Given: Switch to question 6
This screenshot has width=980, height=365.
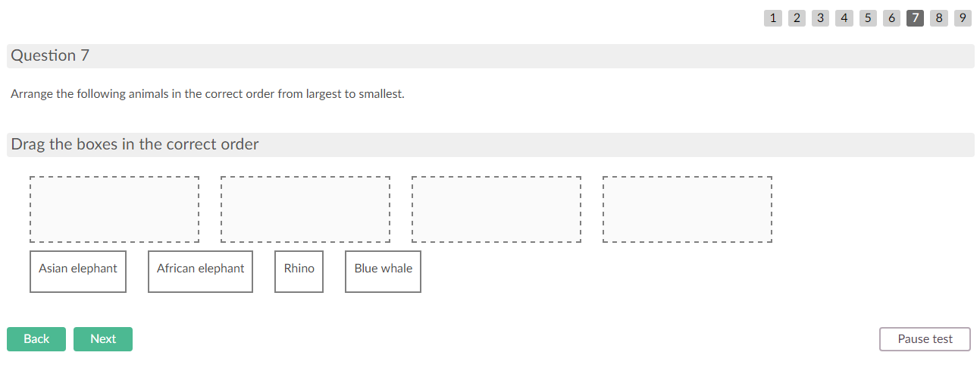Looking at the screenshot, I should 891,18.
